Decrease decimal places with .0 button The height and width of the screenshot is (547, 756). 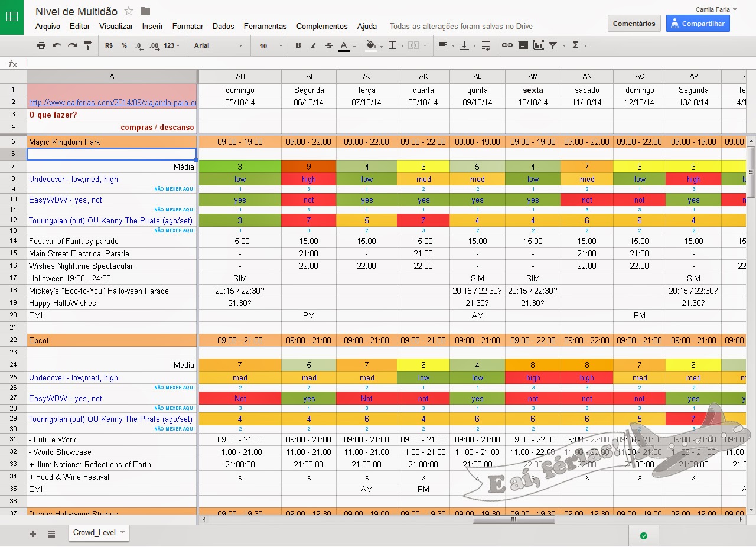(x=139, y=45)
